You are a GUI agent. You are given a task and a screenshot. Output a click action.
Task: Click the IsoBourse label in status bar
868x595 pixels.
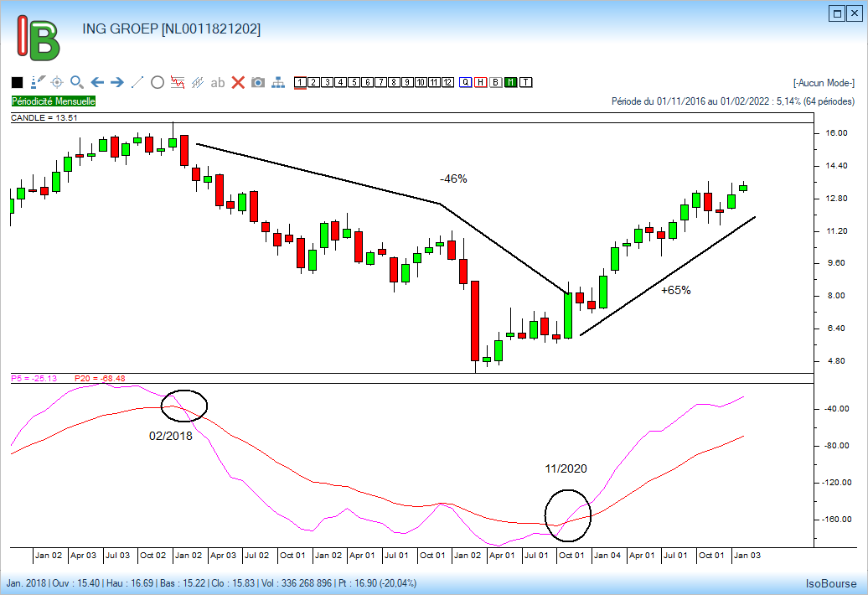pyautogui.click(x=831, y=583)
